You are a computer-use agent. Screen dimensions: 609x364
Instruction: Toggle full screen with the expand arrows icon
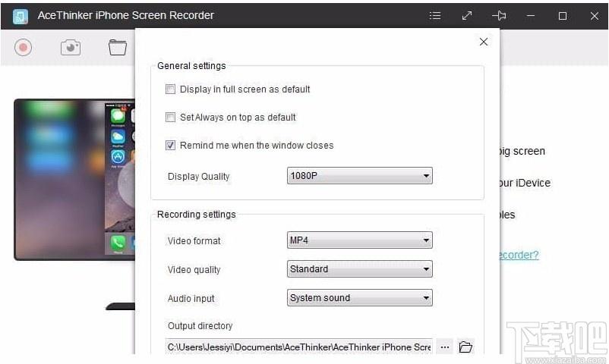click(x=467, y=15)
